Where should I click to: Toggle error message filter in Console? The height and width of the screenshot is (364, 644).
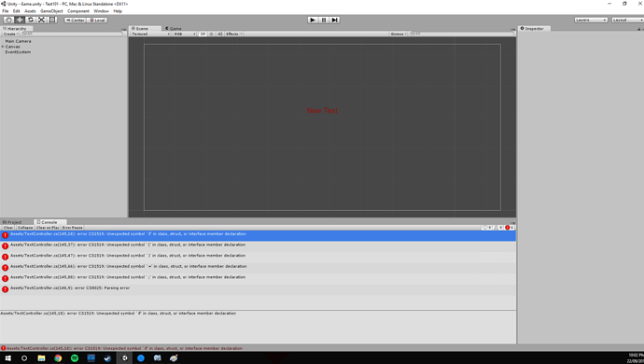(x=510, y=228)
